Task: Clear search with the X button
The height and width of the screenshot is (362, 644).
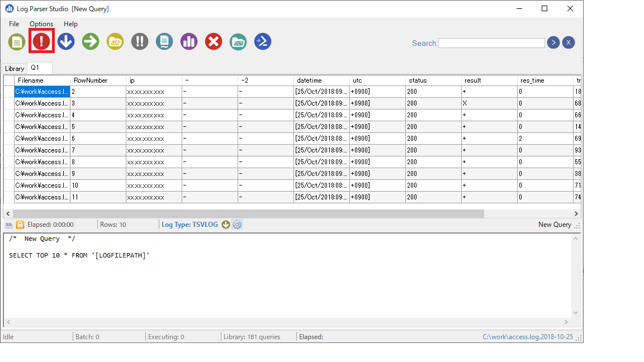Action: point(569,42)
